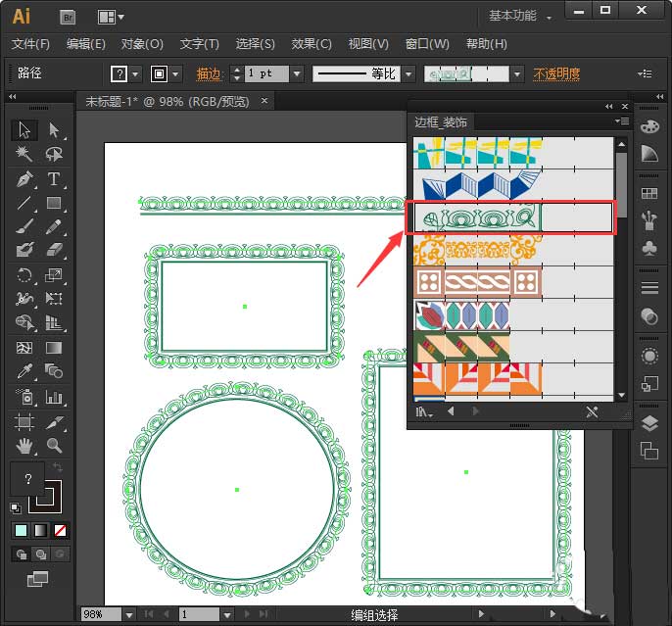
Task: Open the 窗口(W) menu
Action: point(427,44)
